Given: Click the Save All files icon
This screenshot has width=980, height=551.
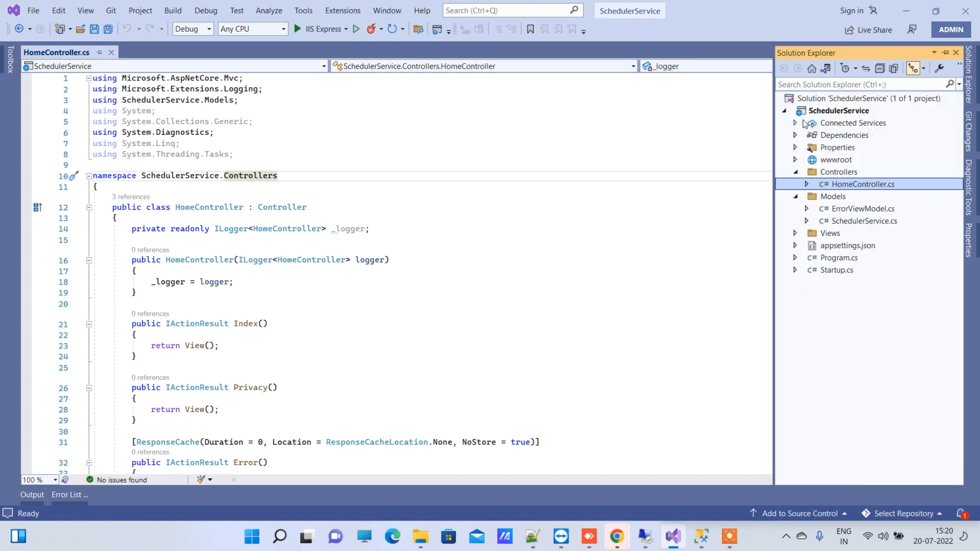Looking at the screenshot, I should 107,29.
